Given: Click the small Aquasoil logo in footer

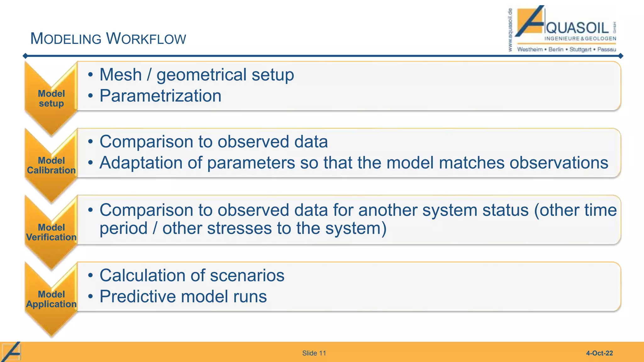Looking at the screenshot, I should (11, 352).
